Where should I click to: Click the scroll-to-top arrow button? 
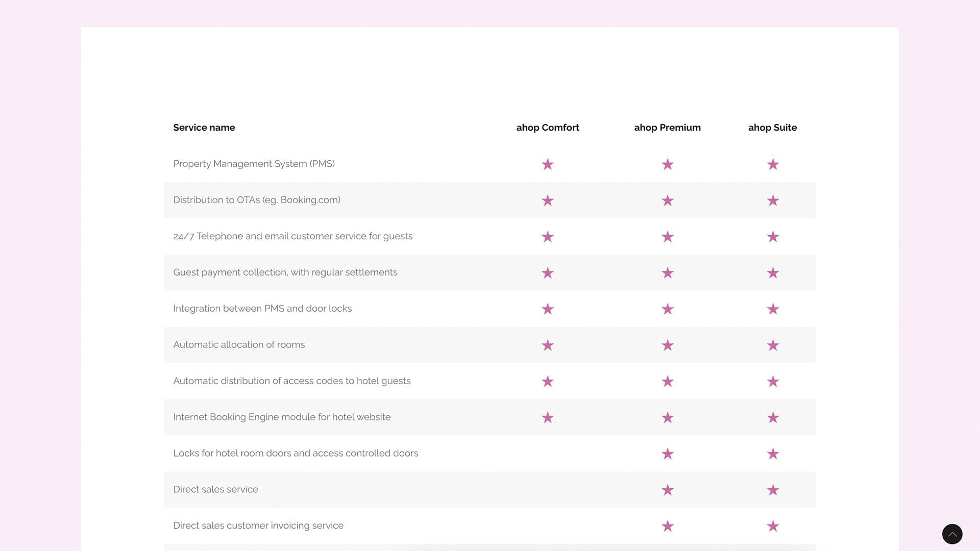(x=952, y=534)
